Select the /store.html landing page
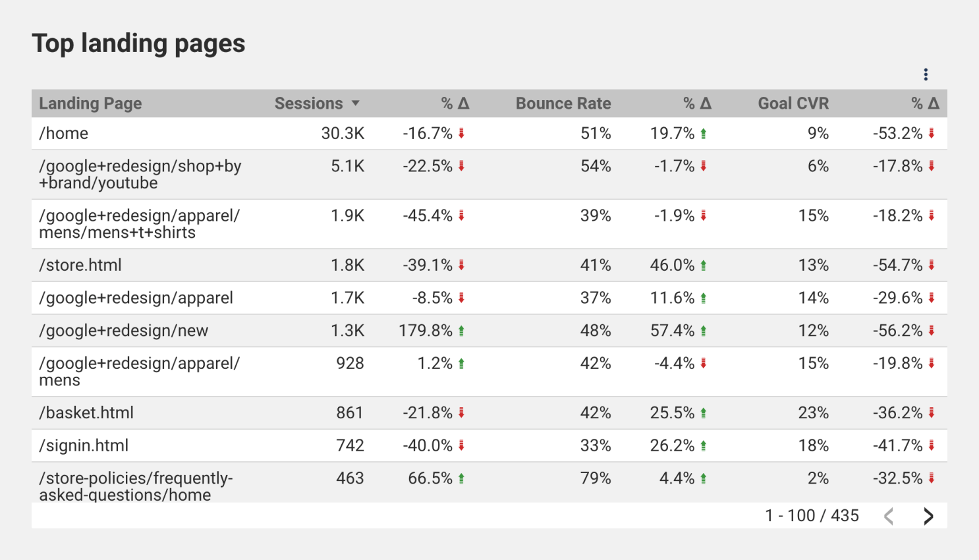The width and height of the screenshot is (979, 560). pos(80,265)
